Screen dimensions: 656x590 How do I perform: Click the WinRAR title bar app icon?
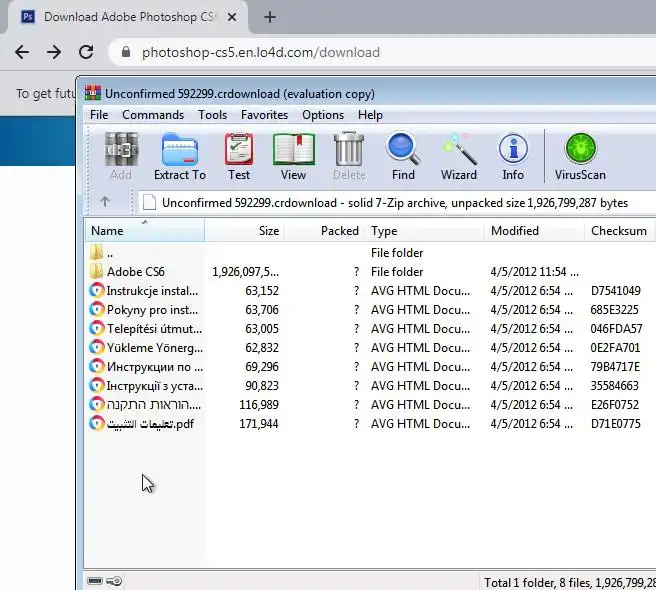[x=93, y=93]
